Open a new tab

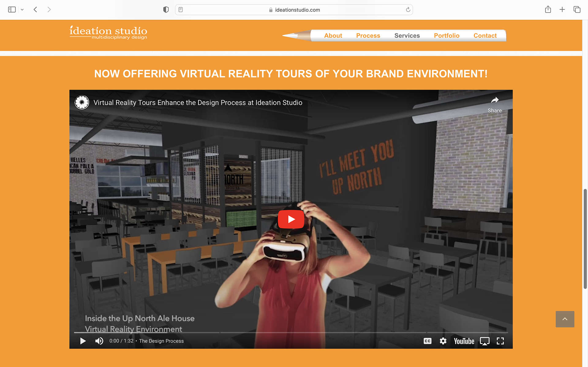[x=562, y=9]
